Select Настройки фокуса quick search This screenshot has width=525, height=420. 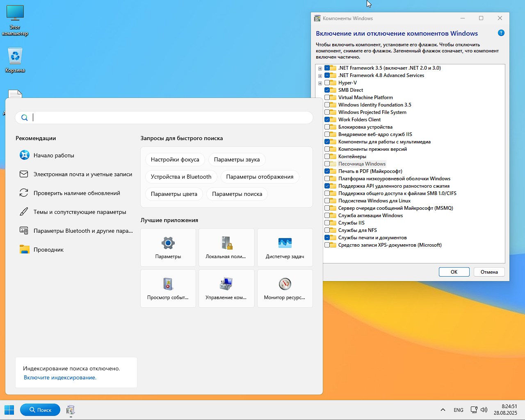coord(175,159)
